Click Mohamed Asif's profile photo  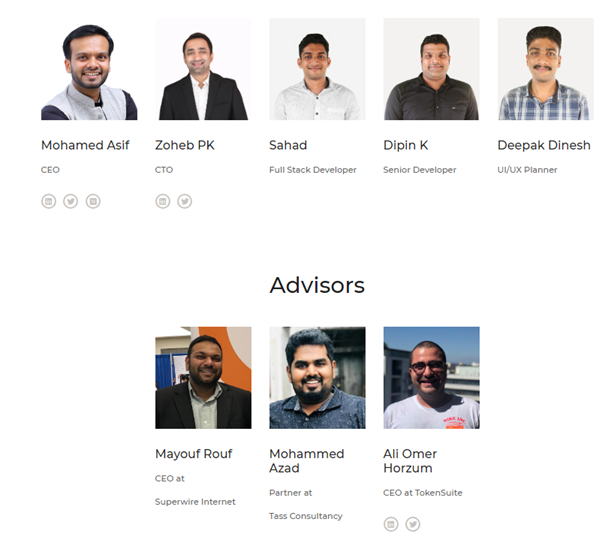(89, 69)
